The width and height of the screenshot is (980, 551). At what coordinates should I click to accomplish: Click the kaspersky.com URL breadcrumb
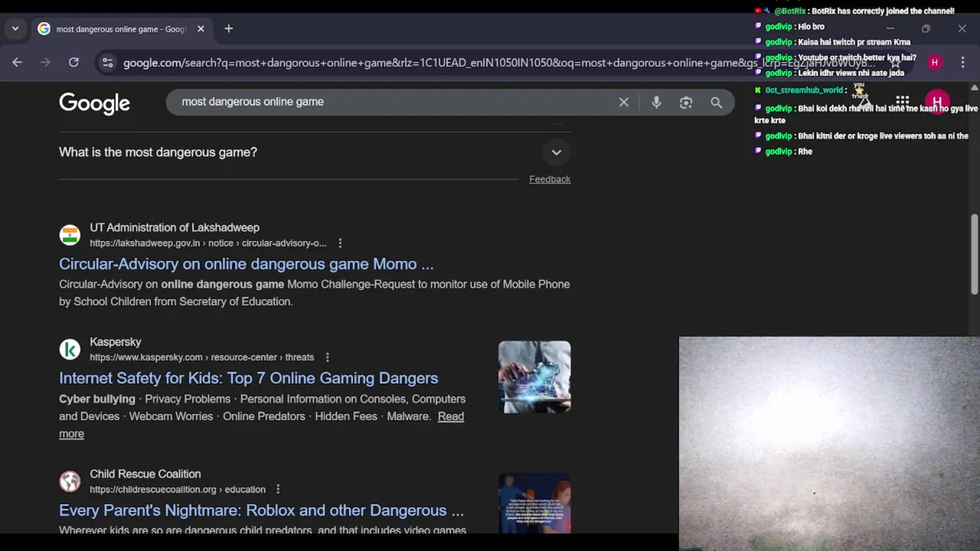click(x=202, y=357)
